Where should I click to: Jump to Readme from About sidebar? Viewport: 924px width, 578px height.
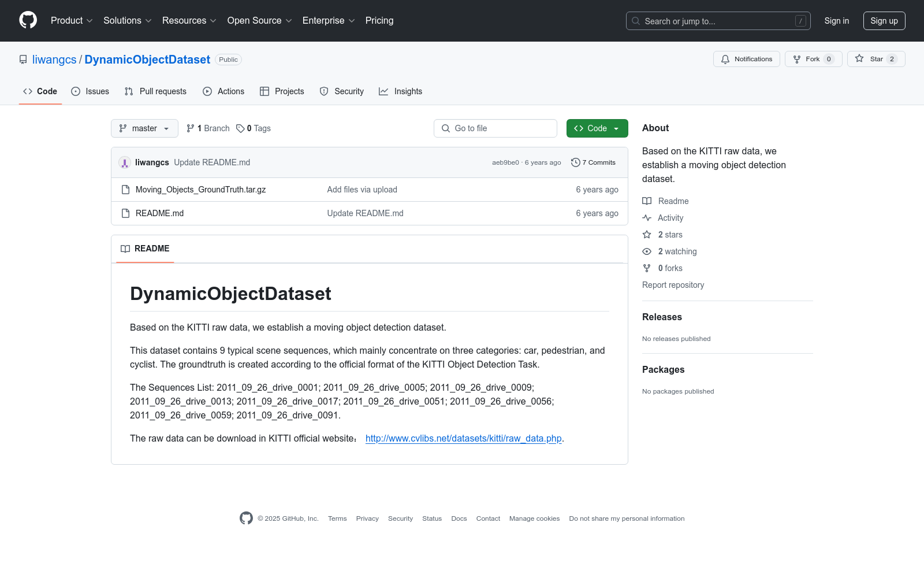coord(665,201)
